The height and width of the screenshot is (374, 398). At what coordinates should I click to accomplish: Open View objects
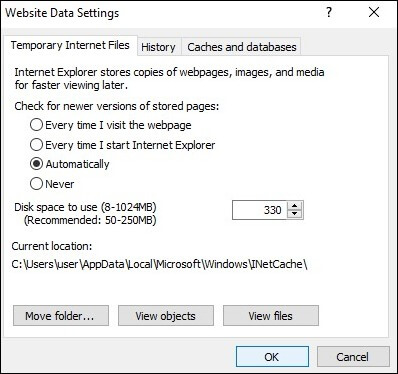(x=166, y=315)
